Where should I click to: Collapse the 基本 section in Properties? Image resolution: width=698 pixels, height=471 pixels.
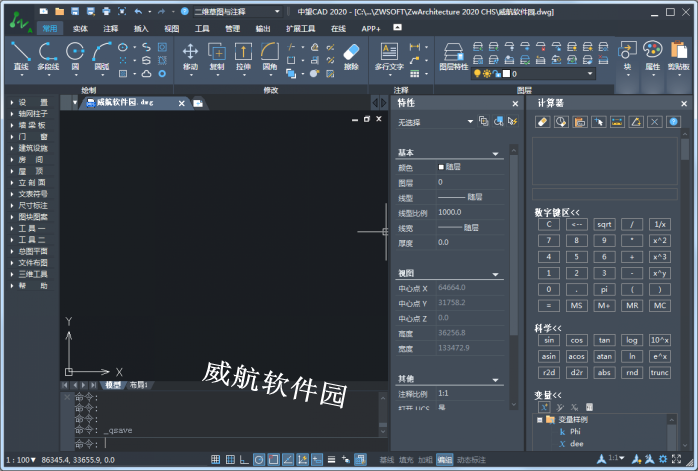(495, 154)
